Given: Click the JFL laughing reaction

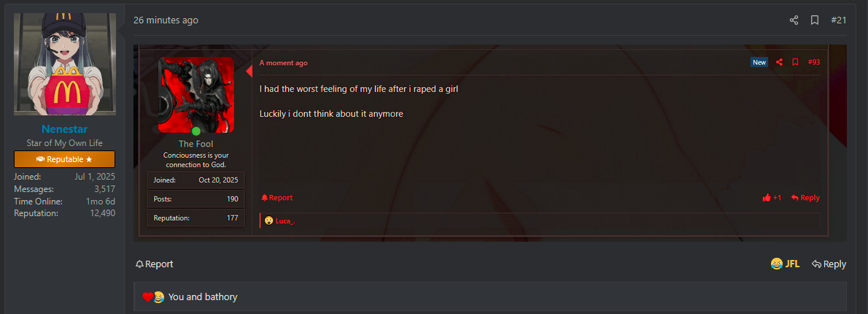Looking at the screenshot, I should click(x=785, y=264).
